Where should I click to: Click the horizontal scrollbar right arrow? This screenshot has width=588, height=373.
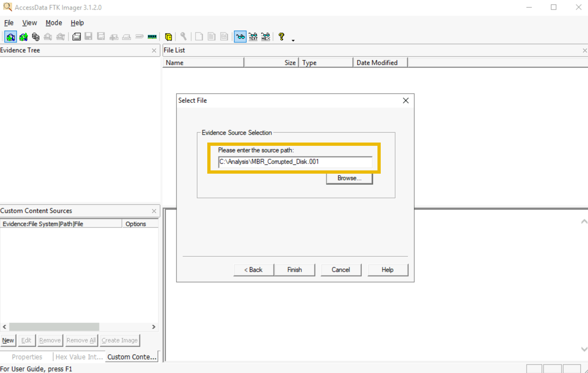coord(154,327)
